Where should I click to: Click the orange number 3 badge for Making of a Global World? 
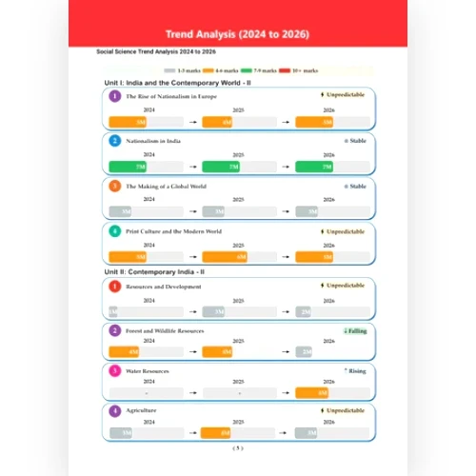pos(115,186)
